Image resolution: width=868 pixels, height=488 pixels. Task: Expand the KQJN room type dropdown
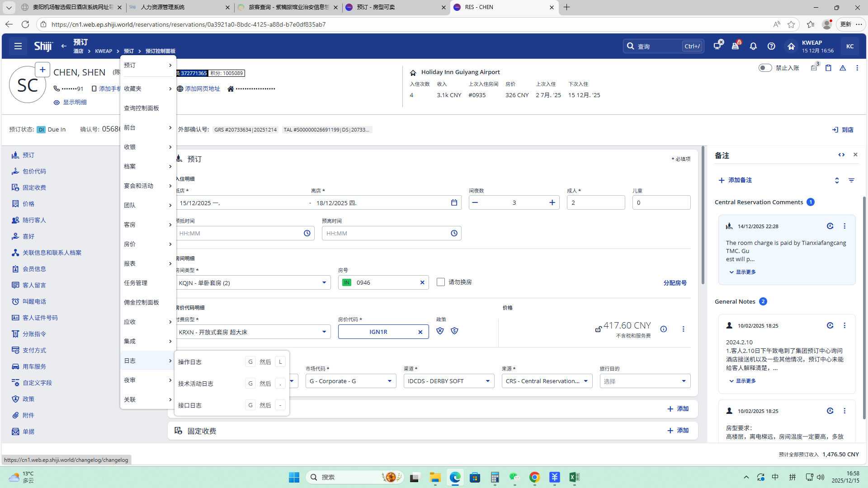click(x=324, y=283)
